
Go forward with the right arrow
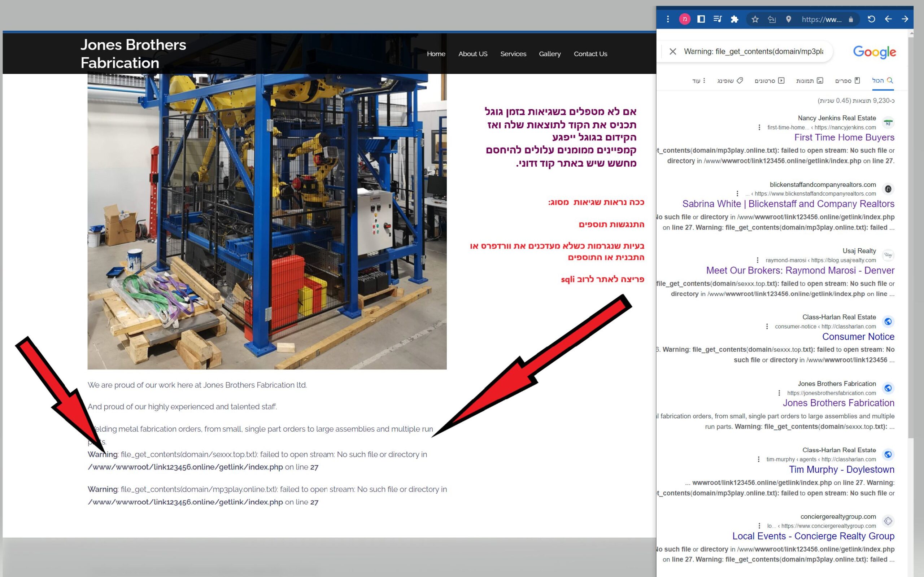coord(905,19)
